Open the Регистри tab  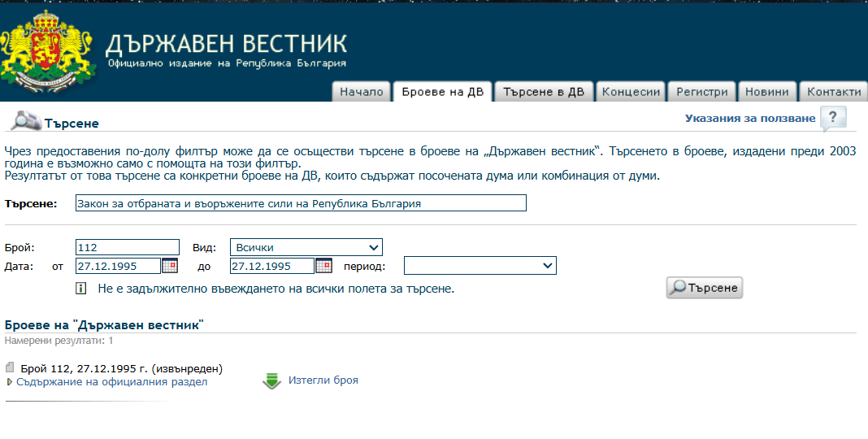coord(702,92)
